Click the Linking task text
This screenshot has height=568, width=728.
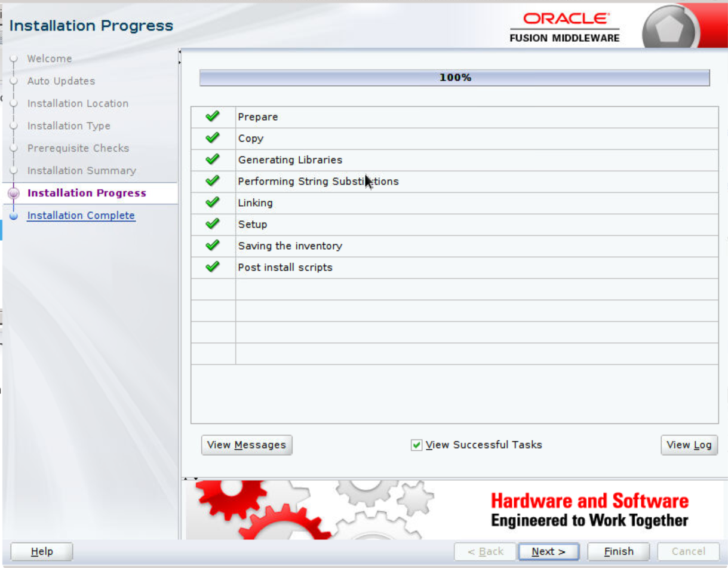[x=255, y=203]
